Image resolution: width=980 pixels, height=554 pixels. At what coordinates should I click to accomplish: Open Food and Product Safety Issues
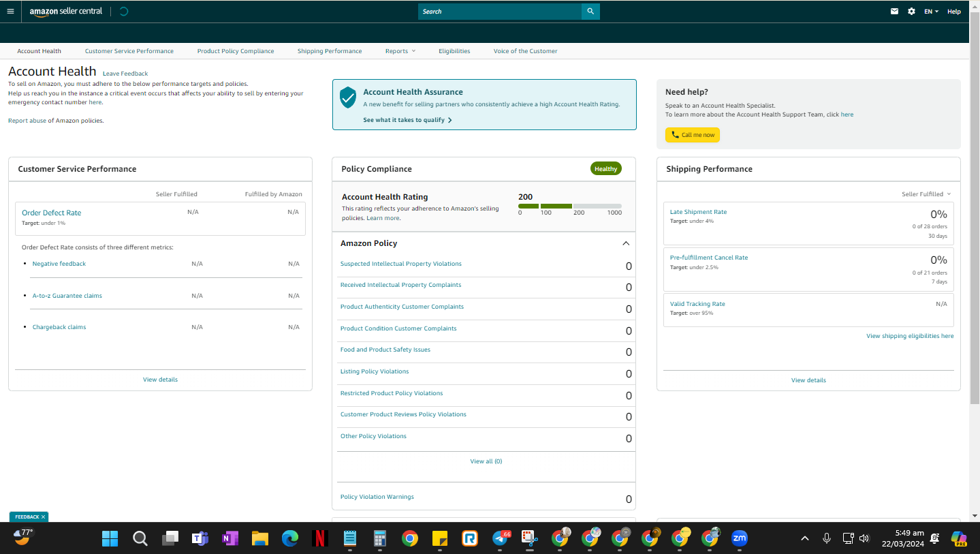pyautogui.click(x=385, y=350)
